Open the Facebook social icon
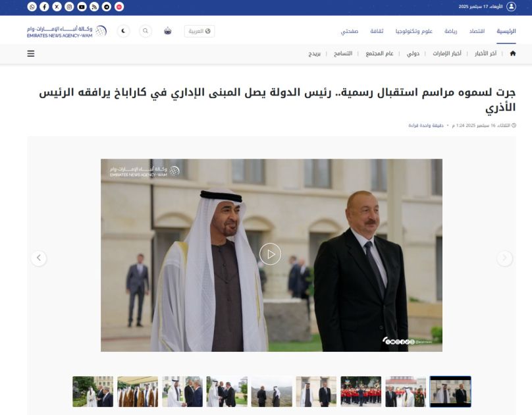This screenshot has height=415, width=532. [45, 7]
